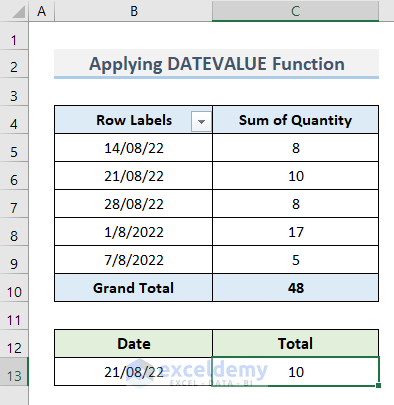Viewport: 394px width, 405px height.
Task: Click the fill handle of cell C13
Action: (x=378, y=386)
